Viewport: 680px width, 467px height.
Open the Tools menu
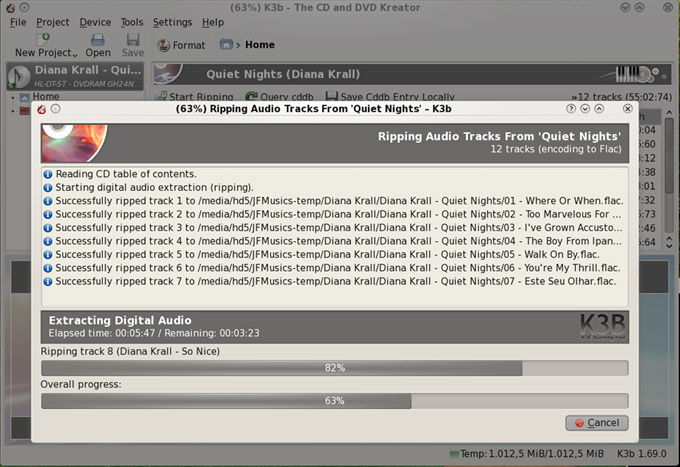pos(132,22)
